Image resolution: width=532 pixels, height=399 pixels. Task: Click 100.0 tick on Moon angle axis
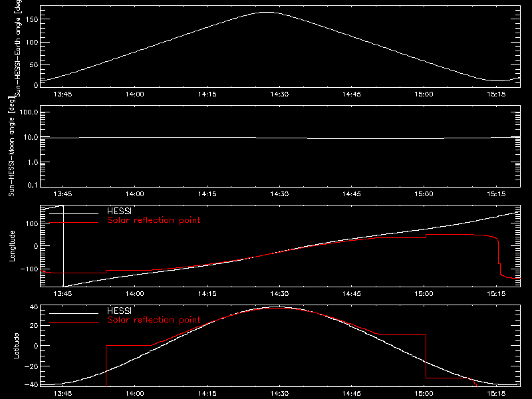[x=29, y=112]
